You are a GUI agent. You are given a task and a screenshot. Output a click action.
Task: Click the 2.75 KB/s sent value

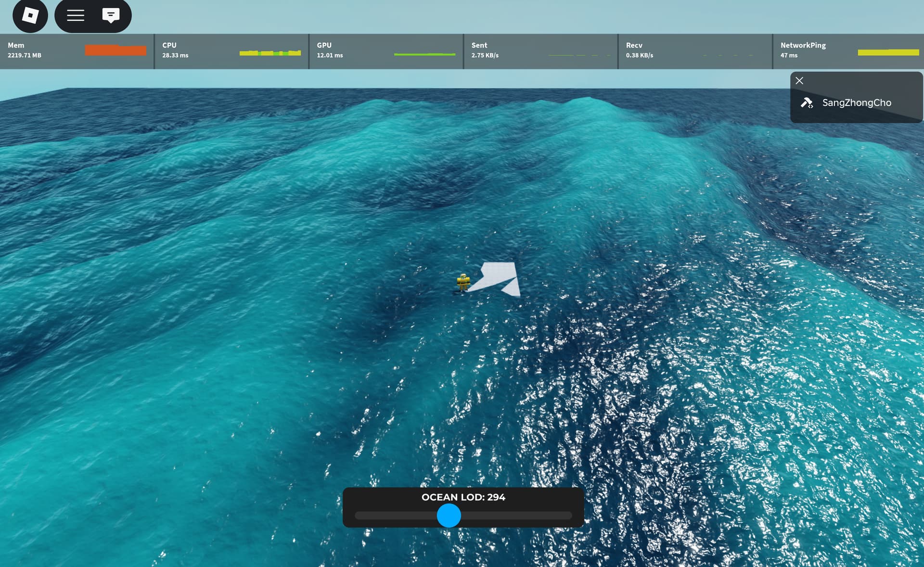485,55
